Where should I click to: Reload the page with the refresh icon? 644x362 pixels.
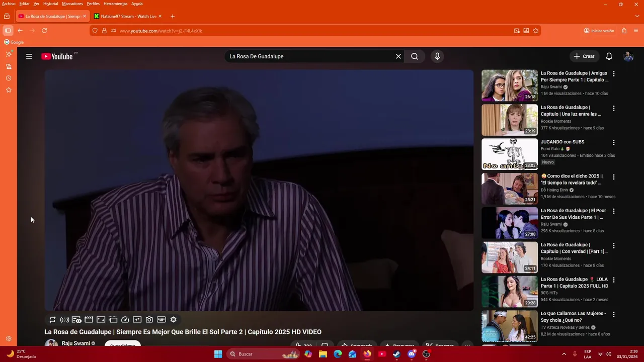coord(44,31)
